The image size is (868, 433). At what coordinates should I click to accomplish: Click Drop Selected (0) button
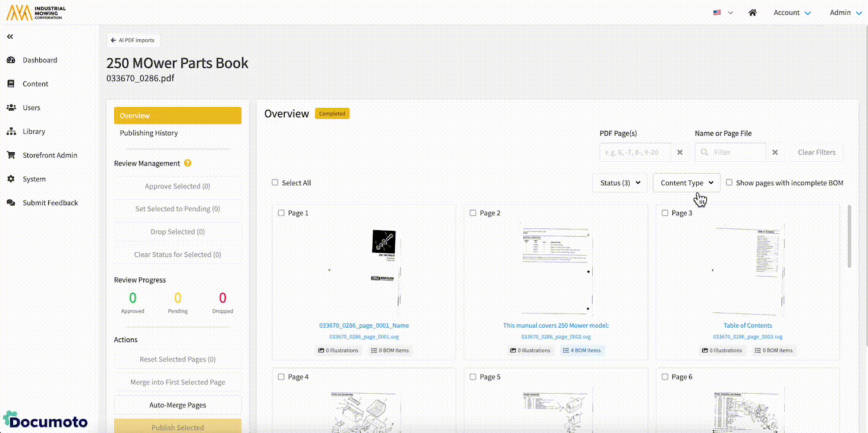(178, 231)
